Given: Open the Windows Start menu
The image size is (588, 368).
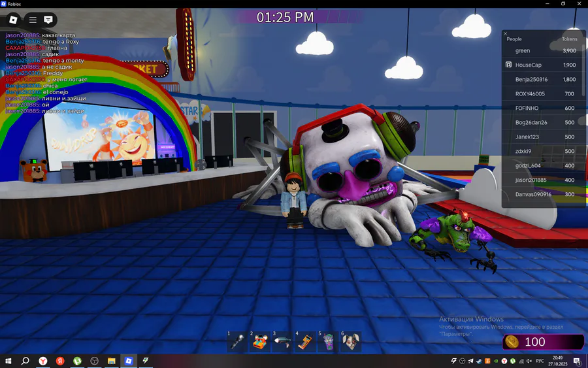Looking at the screenshot, I should pyautogui.click(x=8, y=361).
